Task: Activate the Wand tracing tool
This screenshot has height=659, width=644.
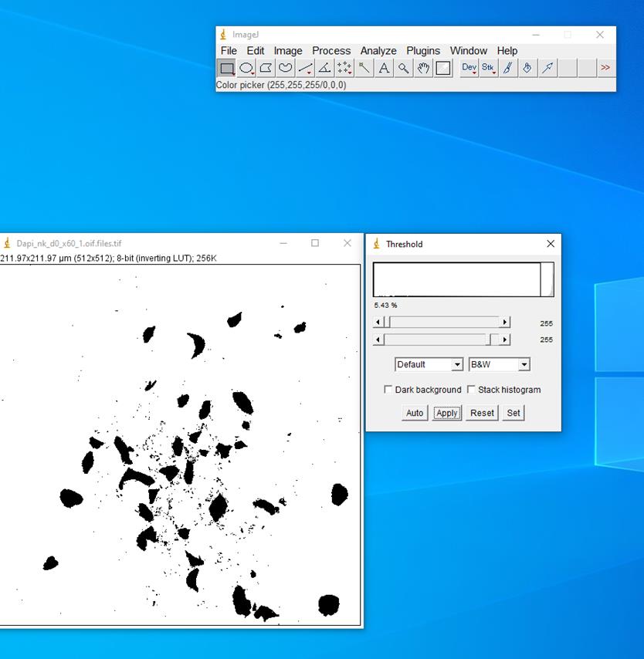Action: (364, 68)
